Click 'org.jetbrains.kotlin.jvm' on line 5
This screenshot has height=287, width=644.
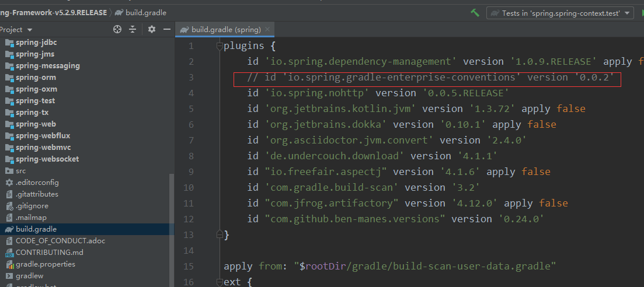coord(340,109)
